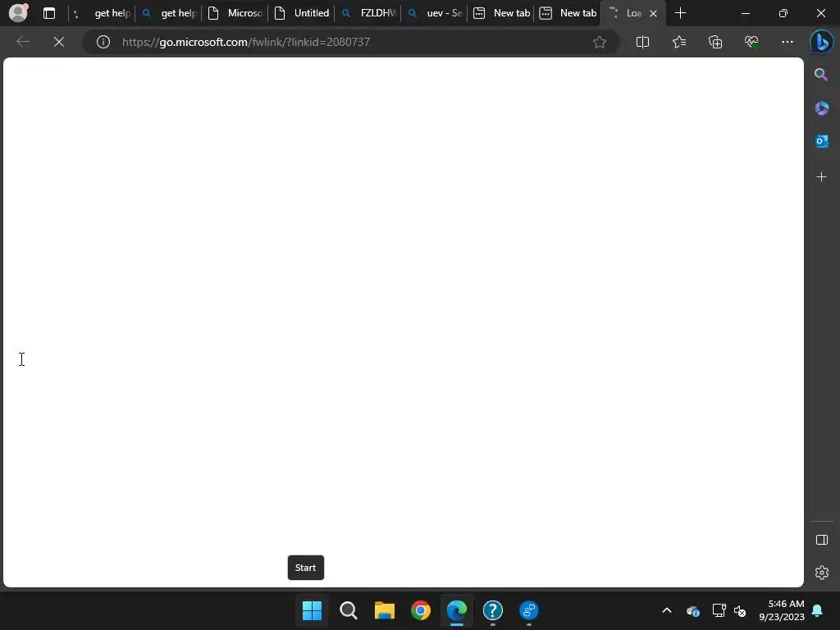
Task: Open the Favorites list
Action: pos(678,42)
